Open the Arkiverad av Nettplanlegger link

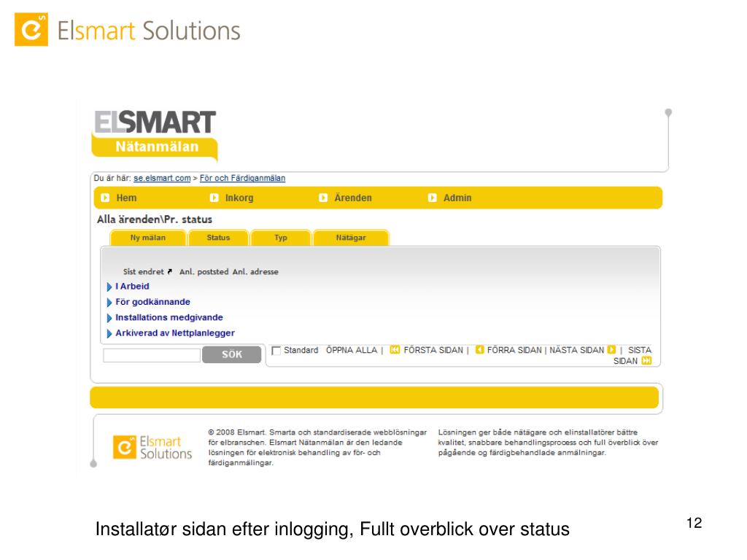tap(175, 333)
